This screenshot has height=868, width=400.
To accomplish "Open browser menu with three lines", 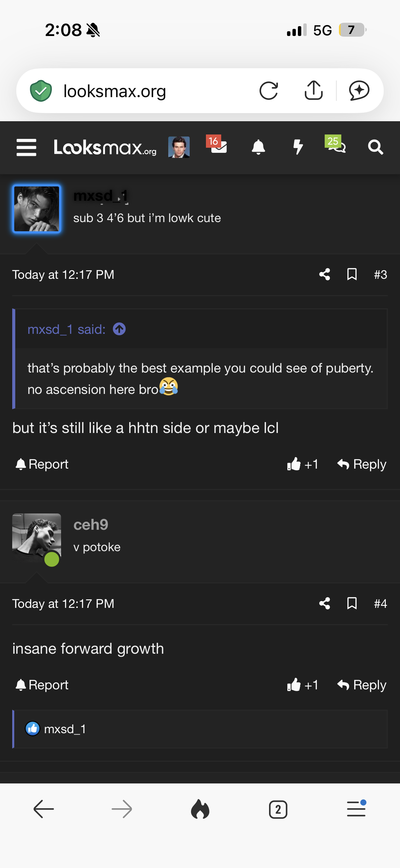I will pos(356,809).
